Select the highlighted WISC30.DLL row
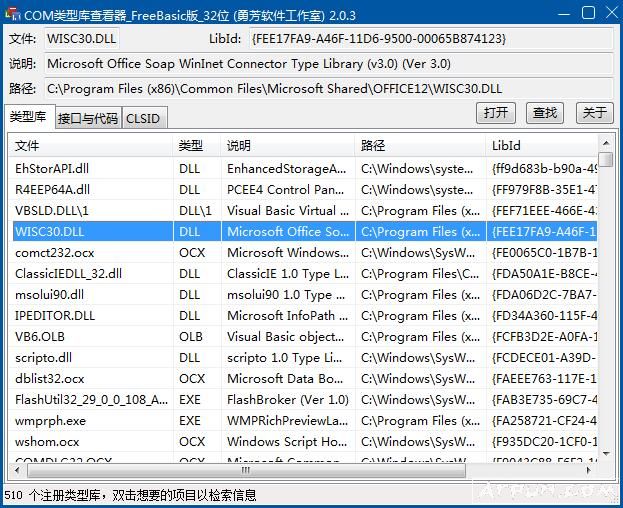Viewport: 623px width, 508px height. pyautogui.click(x=303, y=232)
